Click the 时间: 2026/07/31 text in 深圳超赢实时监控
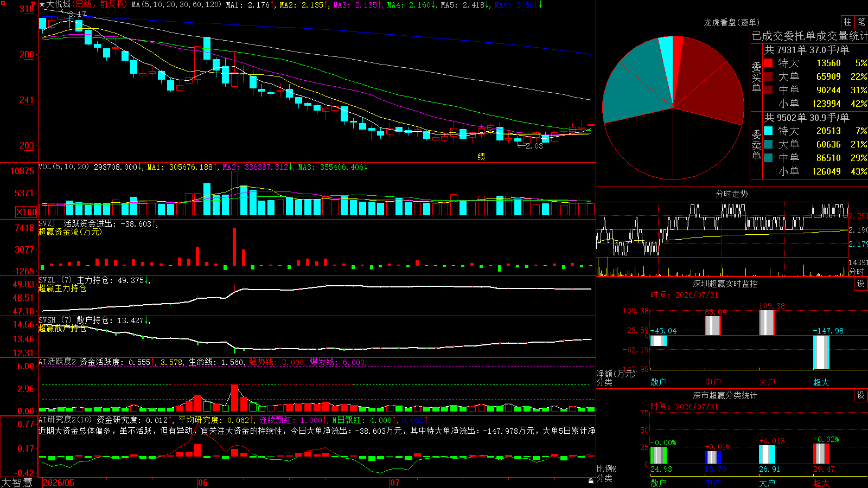868x488 pixels. [684, 295]
